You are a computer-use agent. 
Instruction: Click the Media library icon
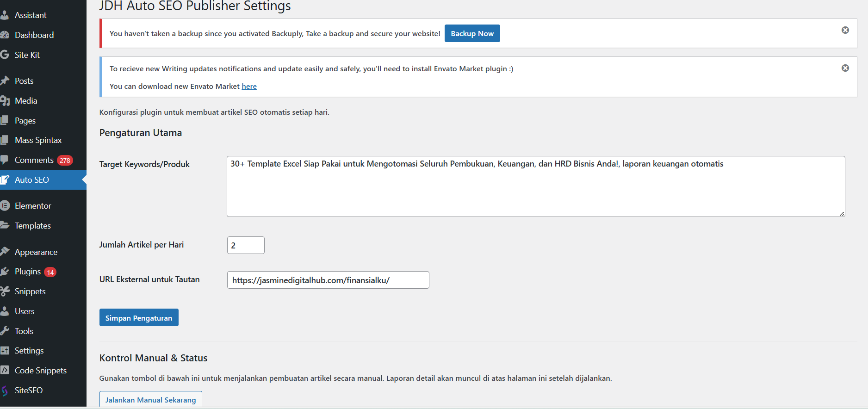5,101
